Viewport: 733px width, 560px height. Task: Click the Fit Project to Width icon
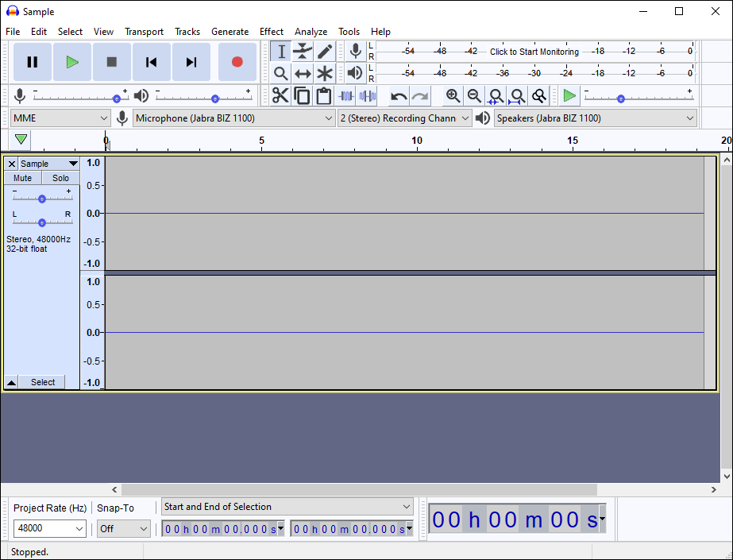[x=517, y=96]
